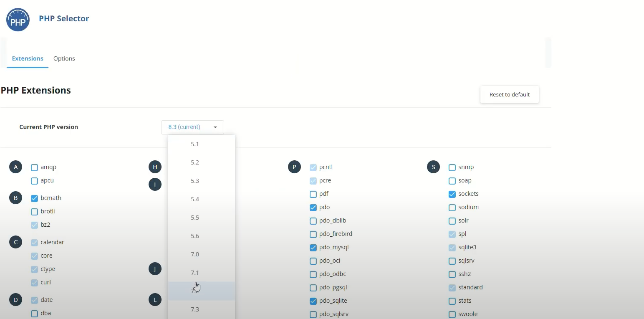
Task: Toggle the pcntl extension checkbox
Action: [313, 167]
